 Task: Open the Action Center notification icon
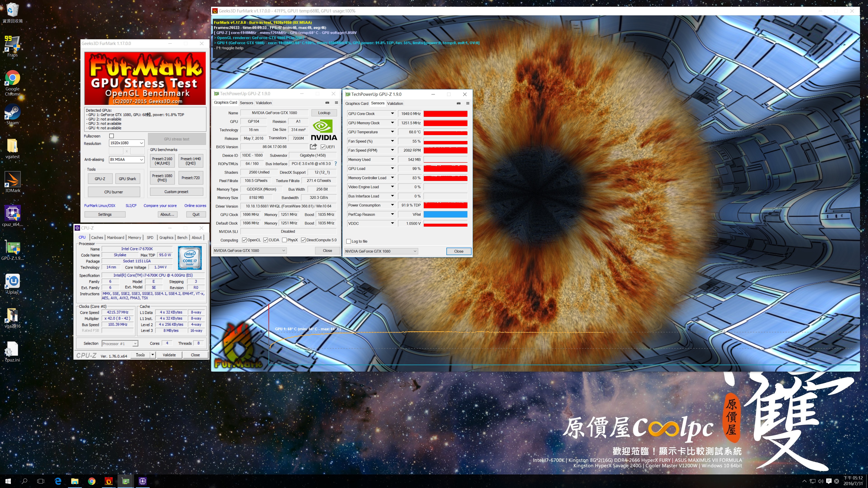[x=829, y=481]
